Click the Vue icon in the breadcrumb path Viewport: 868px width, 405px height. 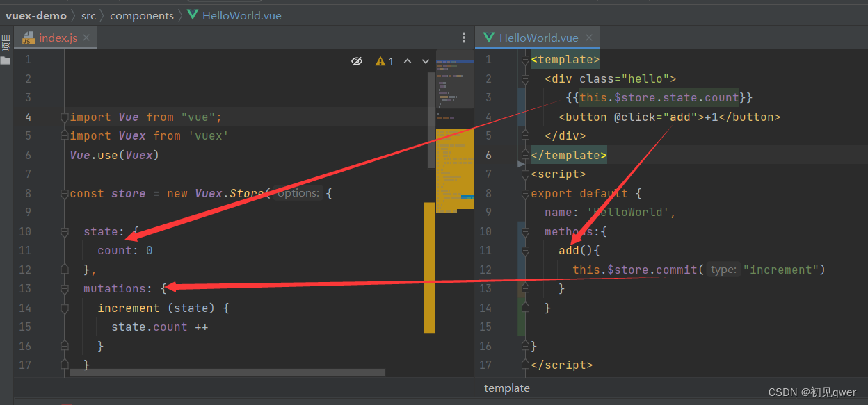click(193, 15)
